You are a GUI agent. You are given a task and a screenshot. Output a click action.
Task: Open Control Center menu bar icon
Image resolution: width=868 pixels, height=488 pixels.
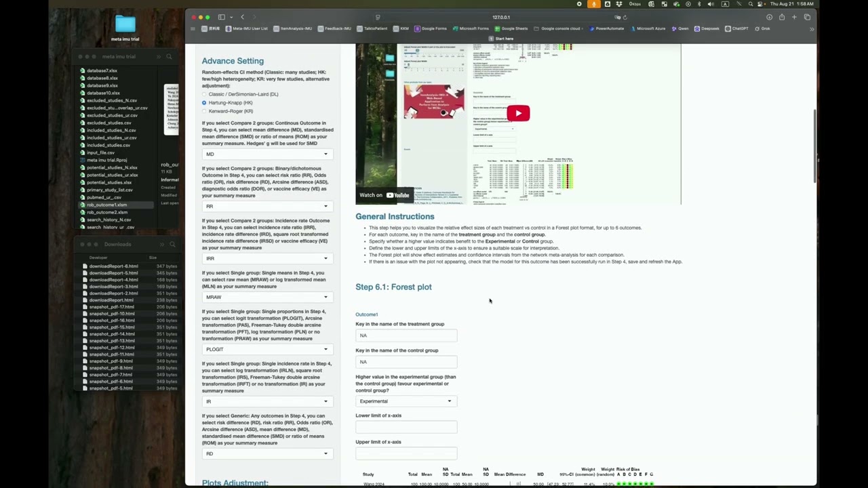[x=762, y=4]
